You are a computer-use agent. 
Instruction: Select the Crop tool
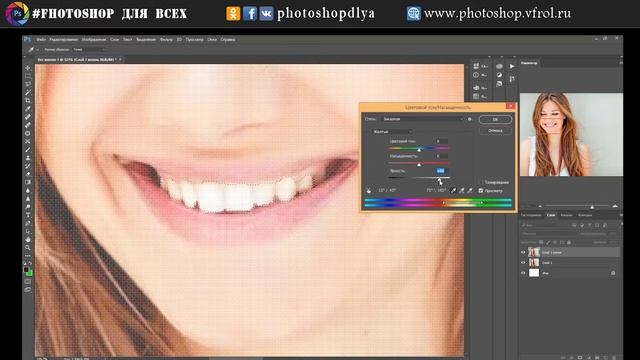click(x=28, y=100)
